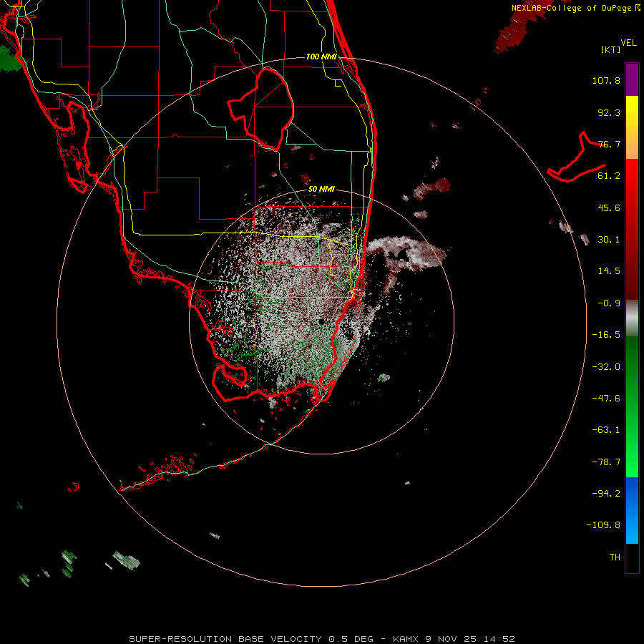
Task: Select the -94.2 legend value
Action: 606,493
